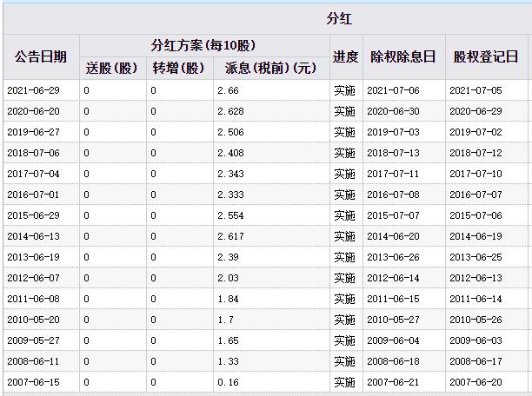Select record date 2007-06-20

[x=475, y=382]
